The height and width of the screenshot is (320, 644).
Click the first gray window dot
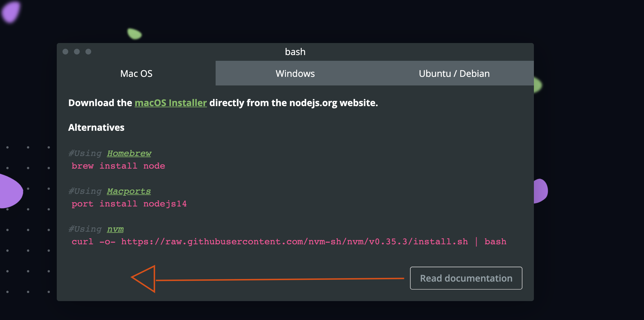point(65,52)
